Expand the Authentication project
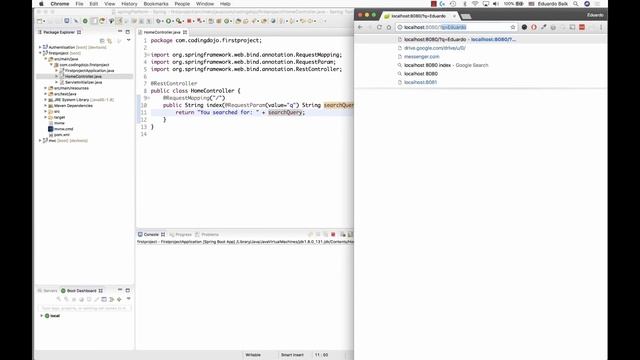This screenshot has height=360, width=640. 40,47
